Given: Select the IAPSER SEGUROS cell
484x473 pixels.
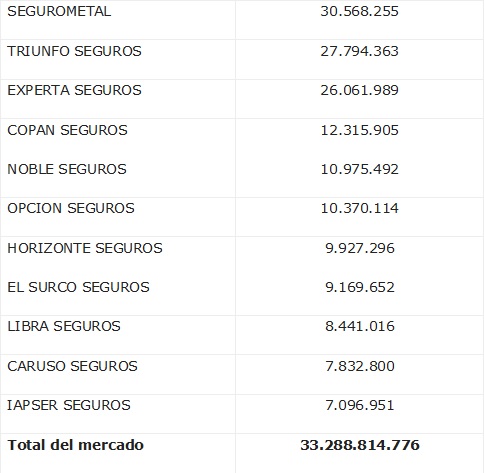Looking at the screenshot, I should 69,405.
